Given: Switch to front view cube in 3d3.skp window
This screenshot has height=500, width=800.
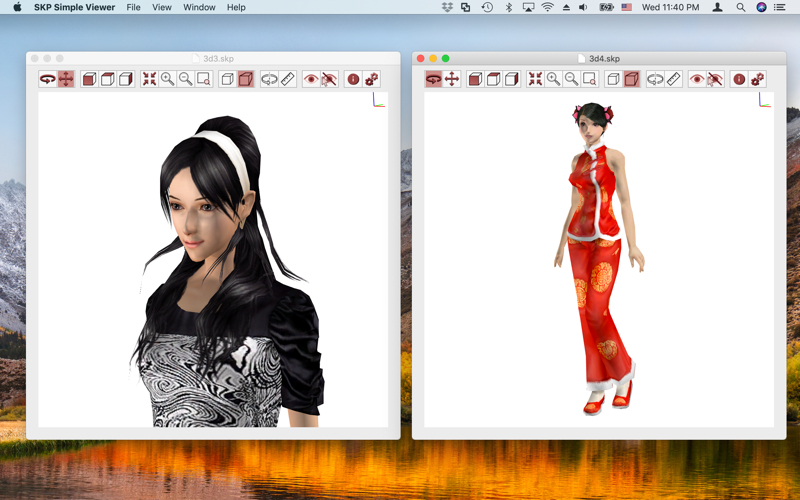Looking at the screenshot, I should (89, 79).
